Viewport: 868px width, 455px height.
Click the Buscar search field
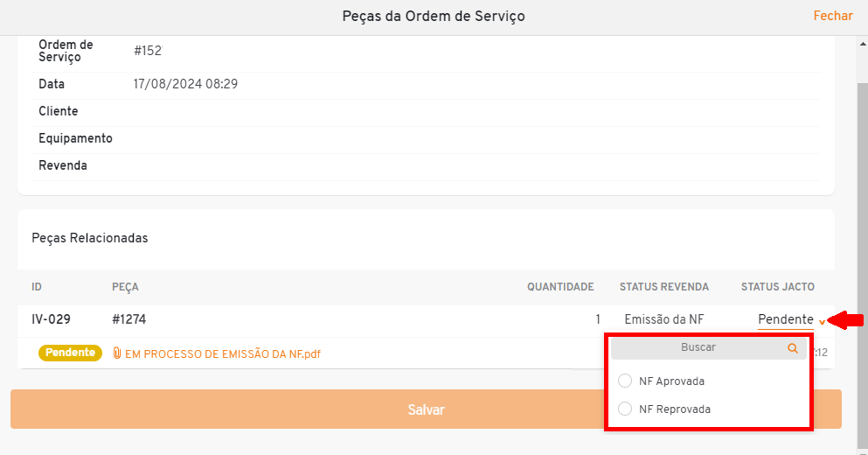pos(709,347)
